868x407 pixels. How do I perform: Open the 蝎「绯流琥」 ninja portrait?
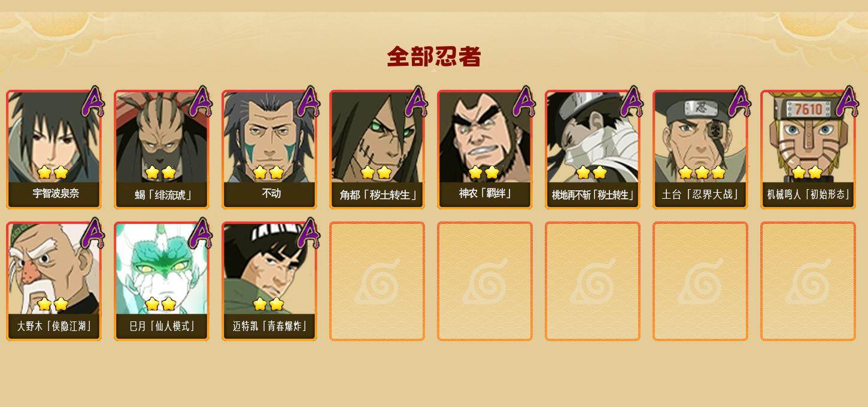pyautogui.click(x=162, y=149)
